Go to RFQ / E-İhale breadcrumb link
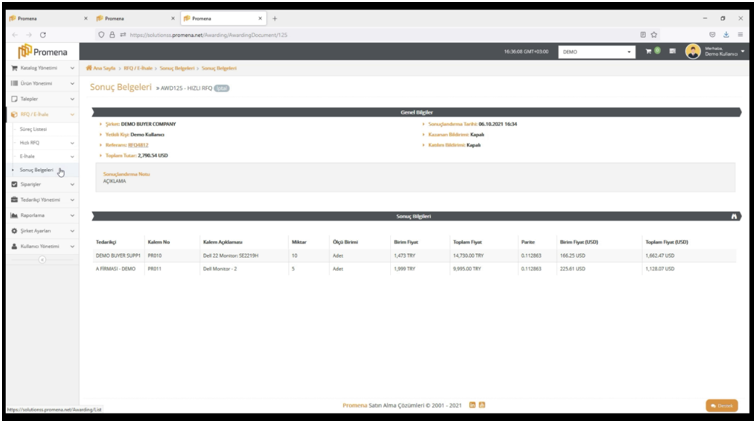This screenshot has height=424, width=754. coord(138,68)
